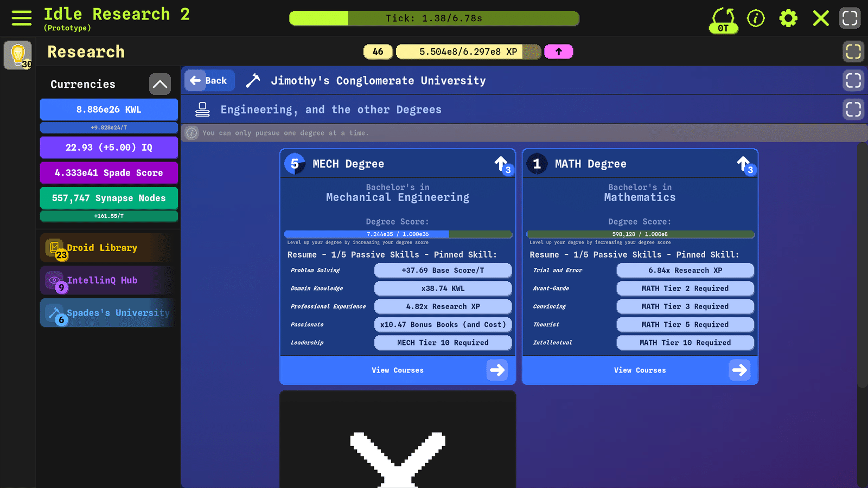This screenshot has width=868, height=488.
Task: Click the degree list vertical scrollbar
Action: [862, 266]
